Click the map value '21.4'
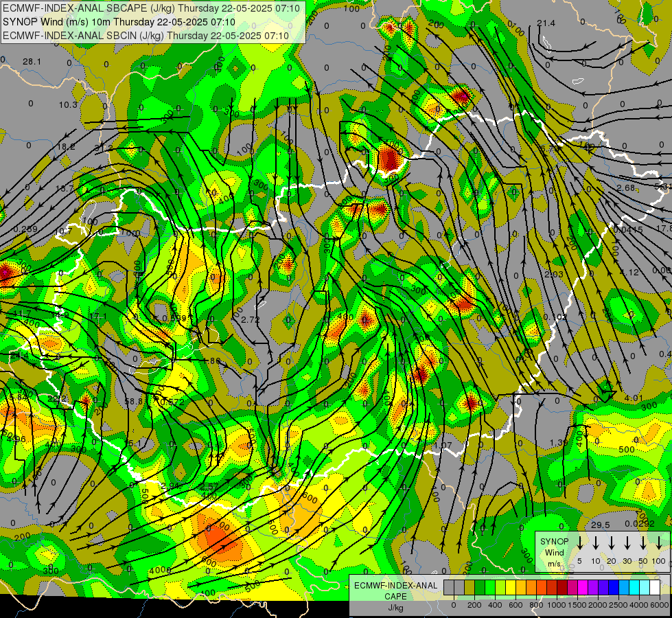The height and width of the screenshot is (618, 672). pyautogui.click(x=546, y=23)
